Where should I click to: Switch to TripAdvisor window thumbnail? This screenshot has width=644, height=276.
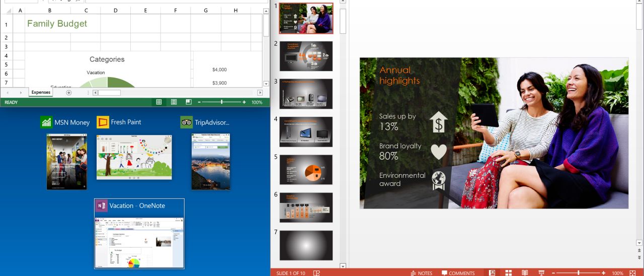(210, 162)
